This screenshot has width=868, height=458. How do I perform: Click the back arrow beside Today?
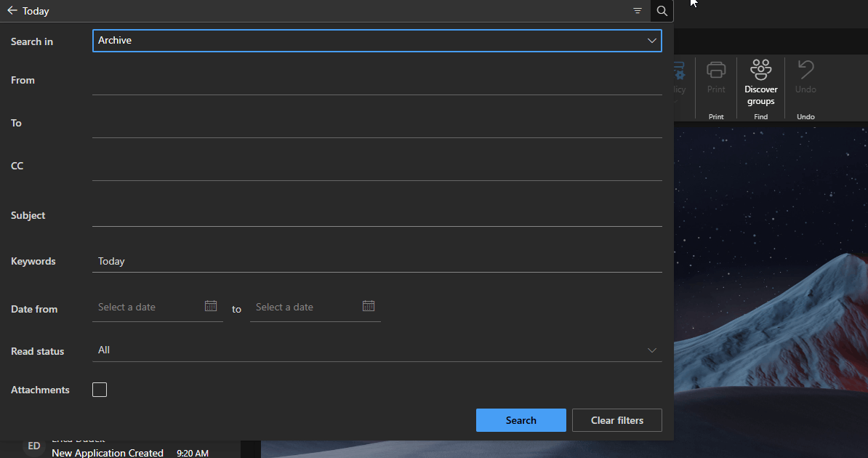[12, 10]
